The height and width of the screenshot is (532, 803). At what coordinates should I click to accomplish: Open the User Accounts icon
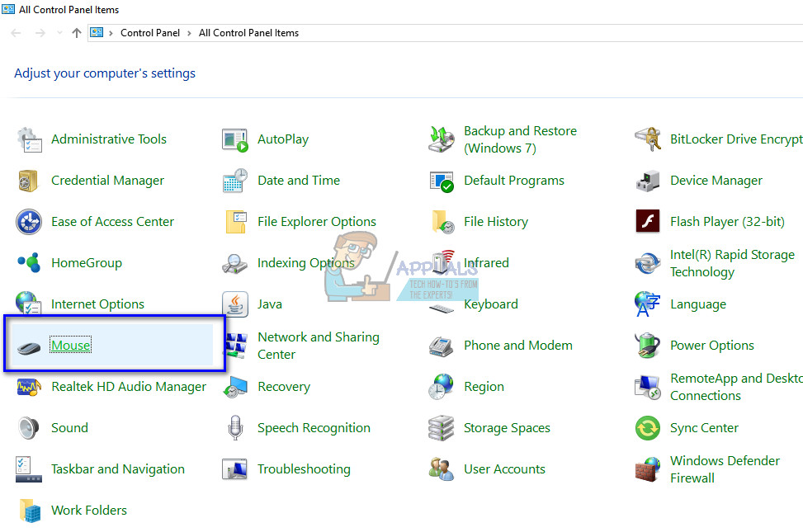(x=441, y=469)
